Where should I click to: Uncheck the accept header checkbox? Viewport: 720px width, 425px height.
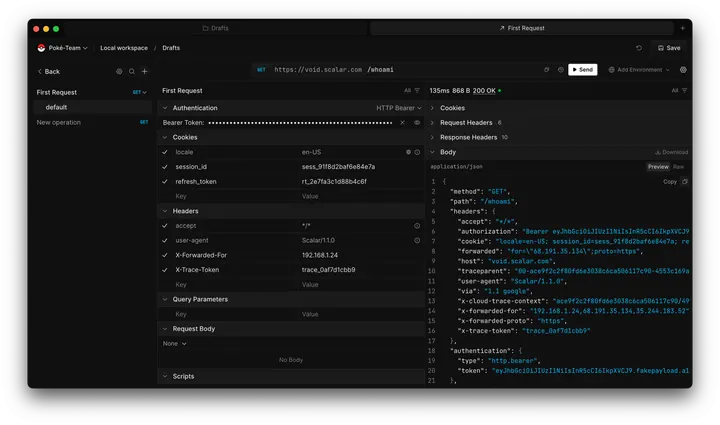point(165,226)
